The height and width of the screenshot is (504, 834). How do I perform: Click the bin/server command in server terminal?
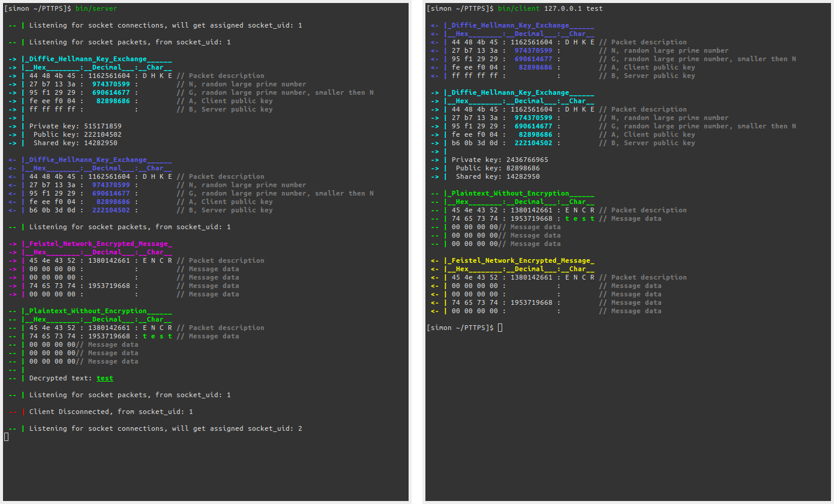[96, 9]
